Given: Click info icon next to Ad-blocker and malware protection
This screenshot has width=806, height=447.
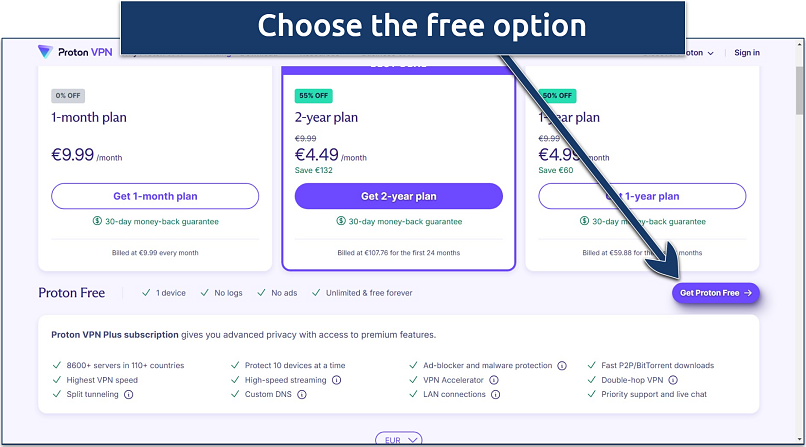Looking at the screenshot, I should [x=562, y=366].
